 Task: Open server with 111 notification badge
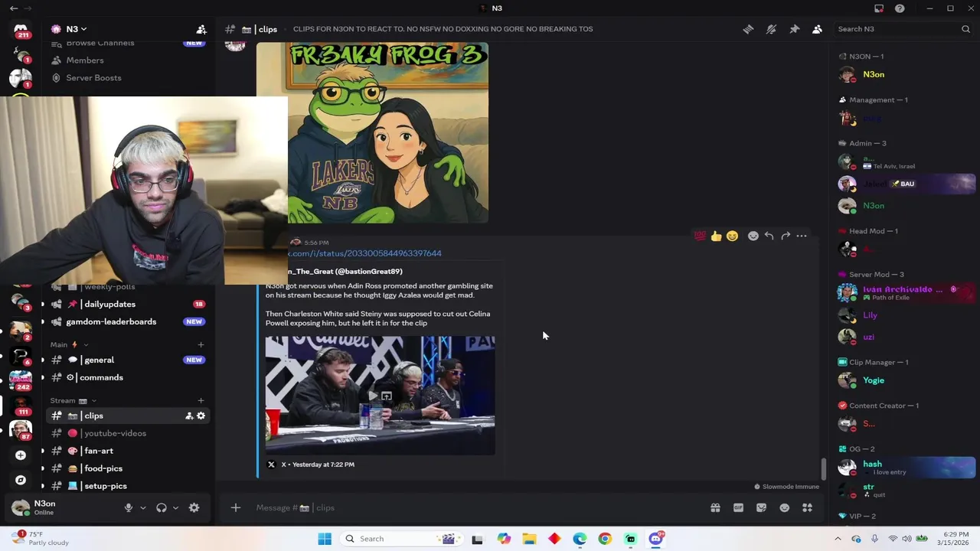point(21,406)
